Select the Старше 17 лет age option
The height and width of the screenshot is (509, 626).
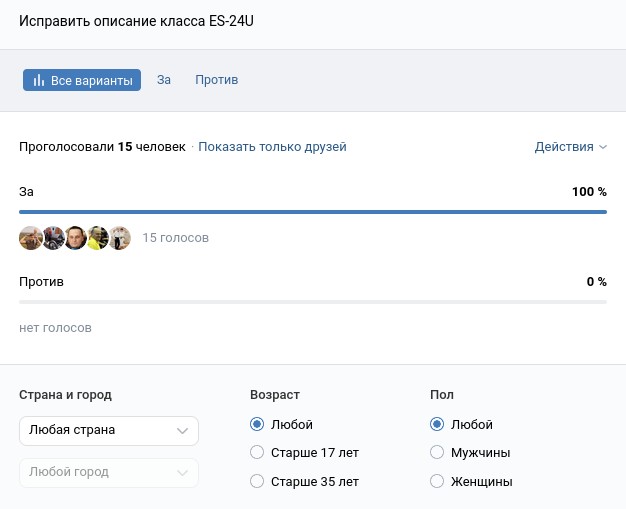click(x=257, y=453)
